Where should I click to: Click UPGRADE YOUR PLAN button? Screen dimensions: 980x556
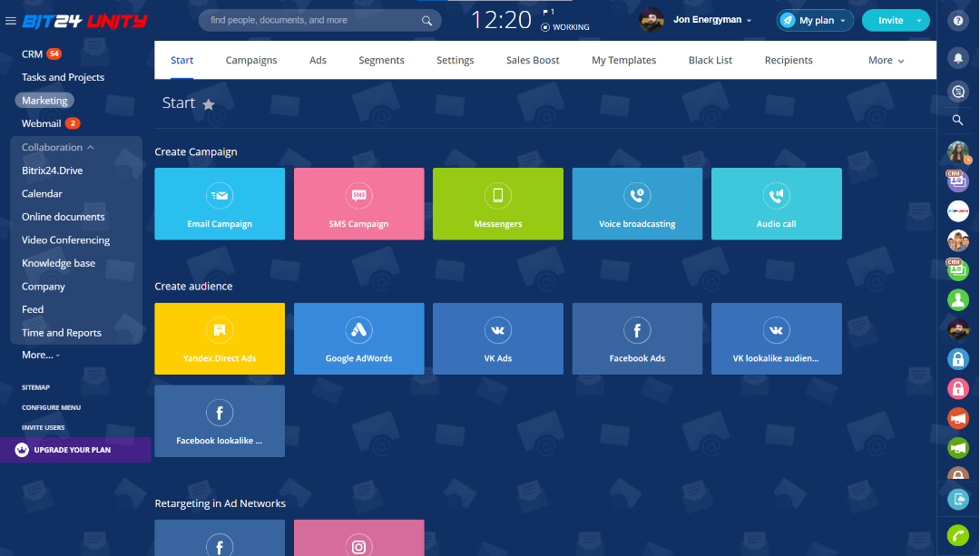(75, 450)
